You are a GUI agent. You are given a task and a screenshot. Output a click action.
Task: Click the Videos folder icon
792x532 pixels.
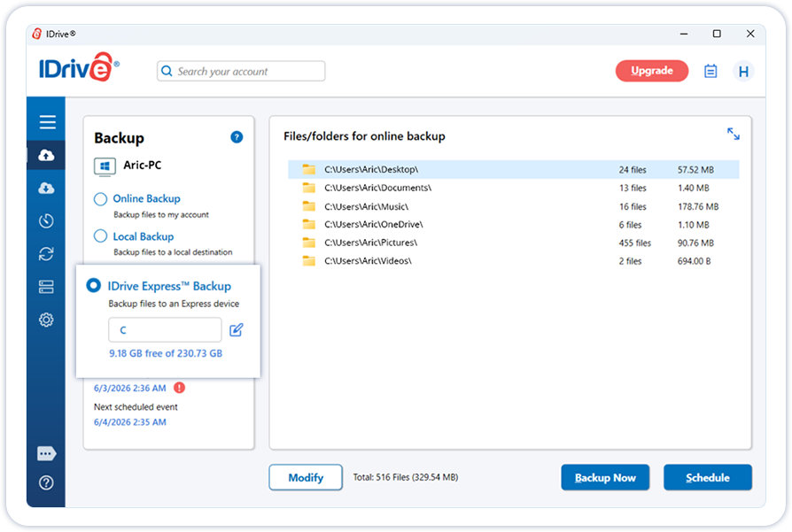point(308,260)
